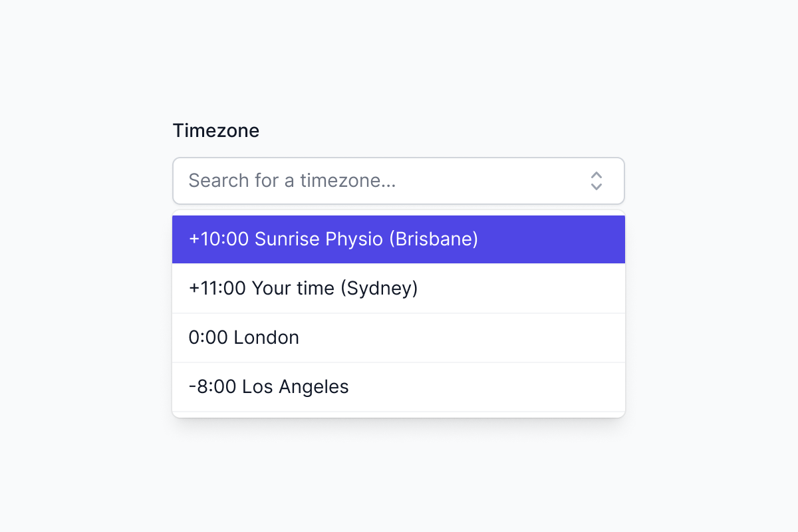Collapse the timezone list using the chevron toggle
The image size is (798, 532).
click(597, 181)
